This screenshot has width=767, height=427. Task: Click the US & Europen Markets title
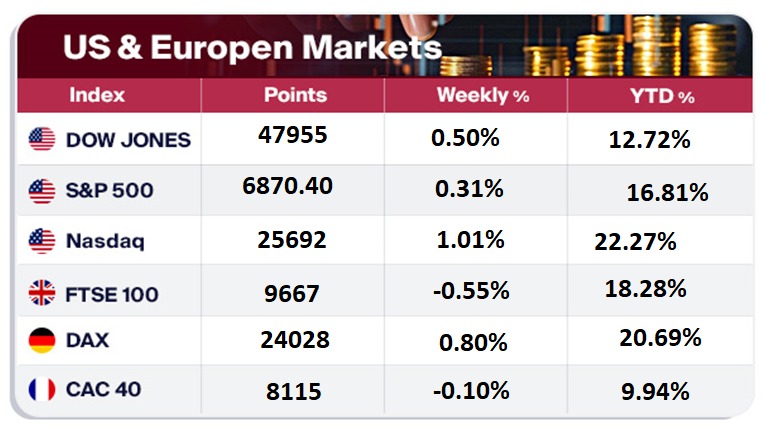[x=252, y=48]
